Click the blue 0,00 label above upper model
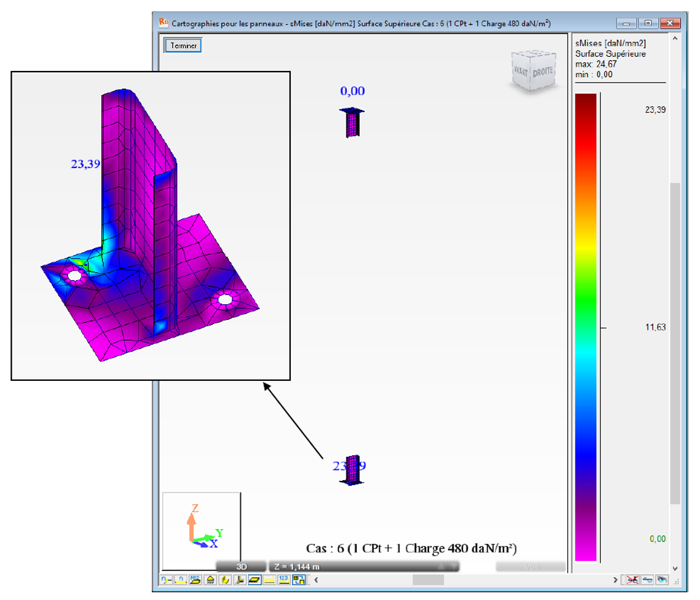The width and height of the screenshot is (700, 600). (x=352, y=91)
